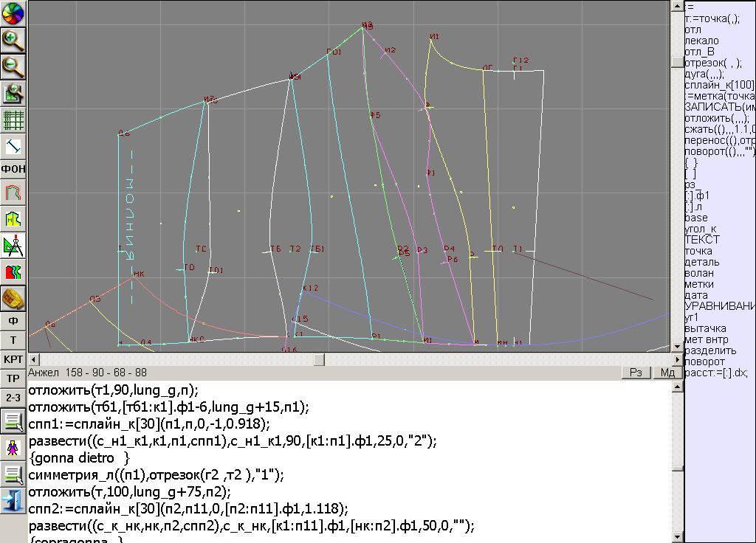The image size is (756, 543).
Task: Select the measure segment tool
Action: (x=13, y=145)
